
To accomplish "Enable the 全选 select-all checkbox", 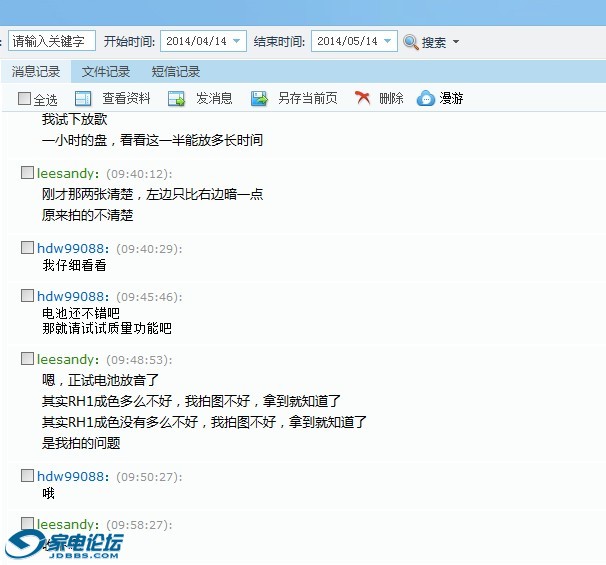I will point(25,99).
